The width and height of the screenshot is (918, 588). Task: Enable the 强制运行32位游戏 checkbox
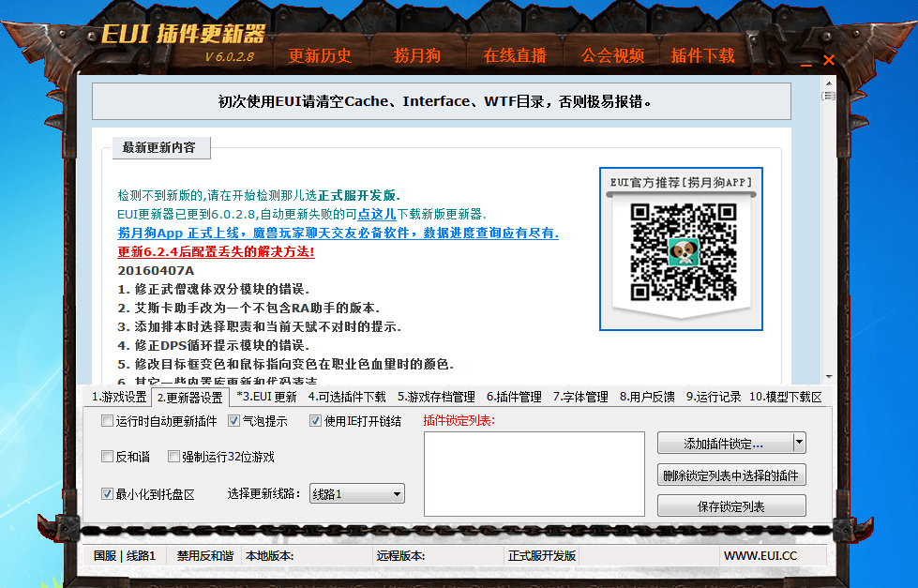174,457
